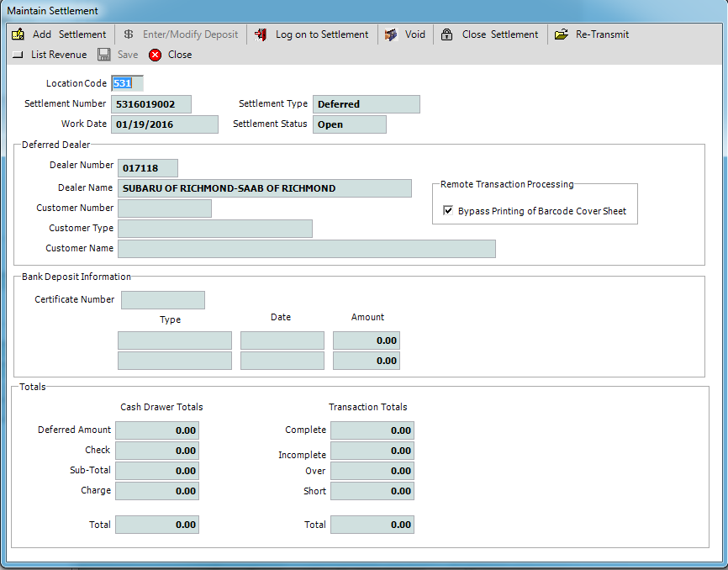Click the Settlement Number field
728x570 pixels.
[150, 103]
